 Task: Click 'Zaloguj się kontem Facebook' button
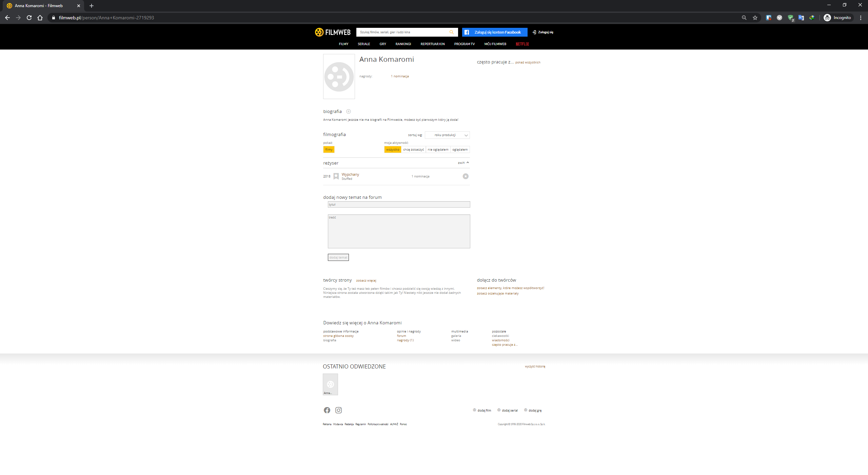pos(494,32)
